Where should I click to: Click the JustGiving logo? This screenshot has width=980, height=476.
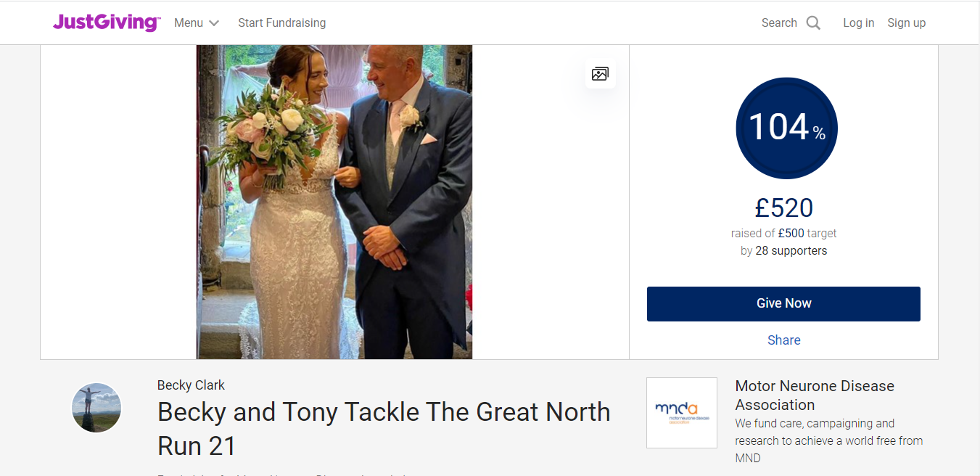click(x=107, y=22)
